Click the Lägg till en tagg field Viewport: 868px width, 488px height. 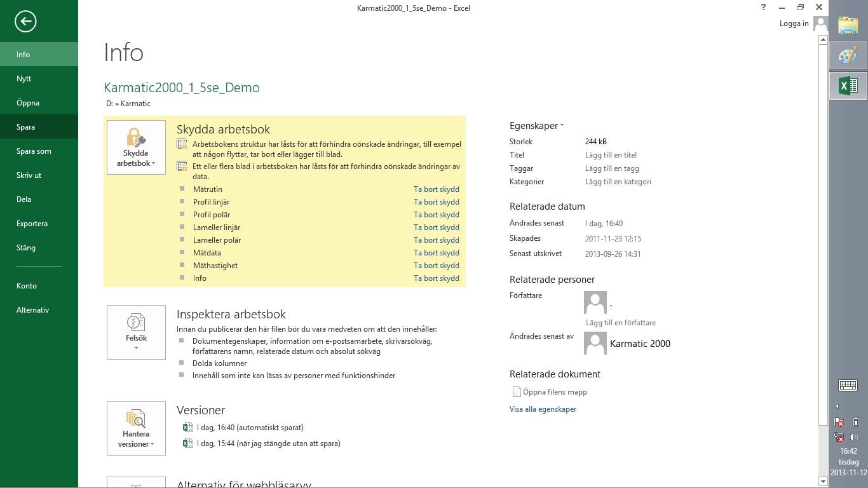coord(612,168)
